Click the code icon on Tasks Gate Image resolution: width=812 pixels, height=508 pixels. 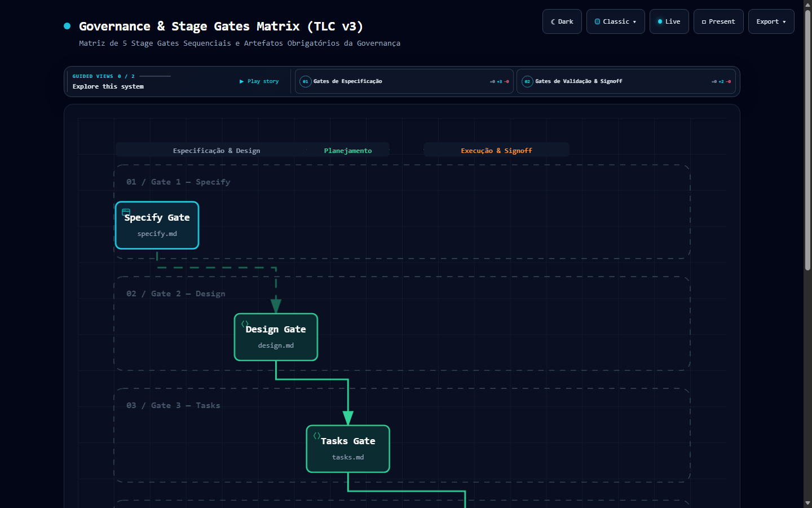317,435
